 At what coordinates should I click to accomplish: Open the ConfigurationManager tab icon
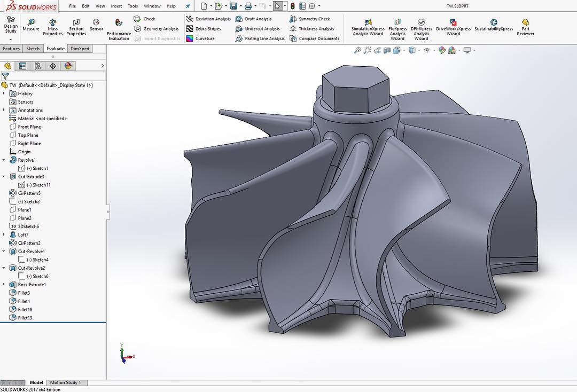tap(37, 66)
